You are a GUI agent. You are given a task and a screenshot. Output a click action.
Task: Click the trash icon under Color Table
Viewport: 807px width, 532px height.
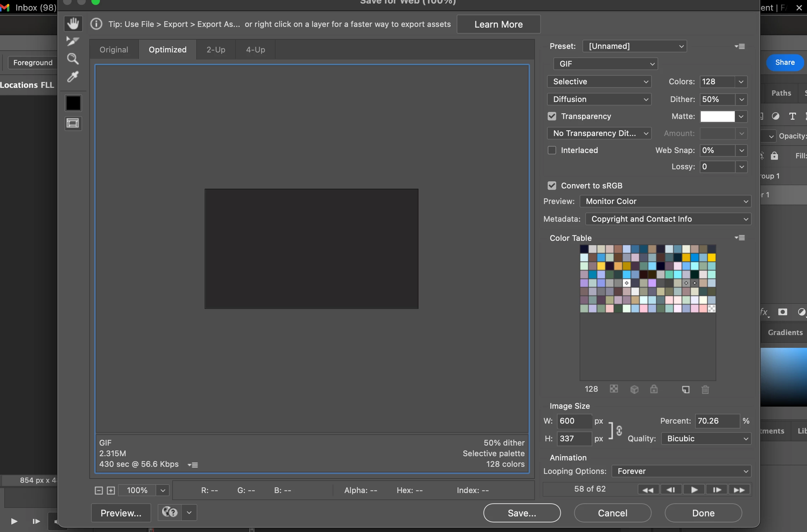pyautogui.click(x=705, y=390)
